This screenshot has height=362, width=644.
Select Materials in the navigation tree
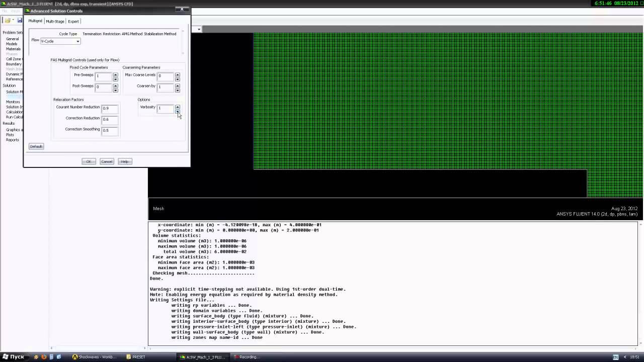point(13,49)
